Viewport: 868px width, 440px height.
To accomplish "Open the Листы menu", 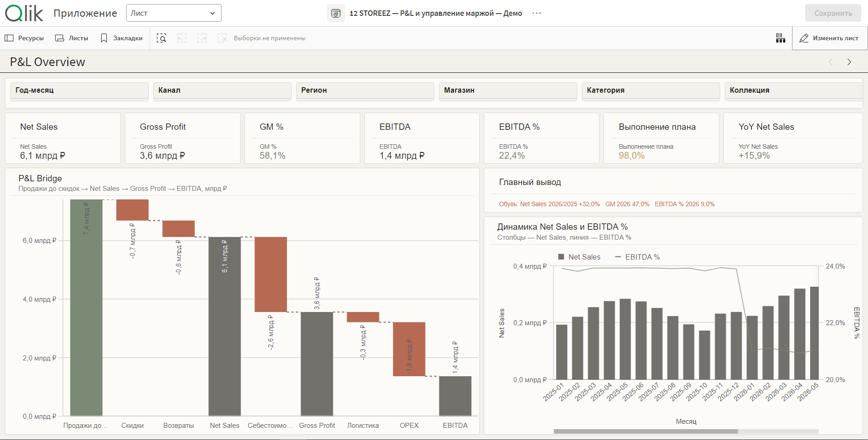I will [x=71, y=38].
